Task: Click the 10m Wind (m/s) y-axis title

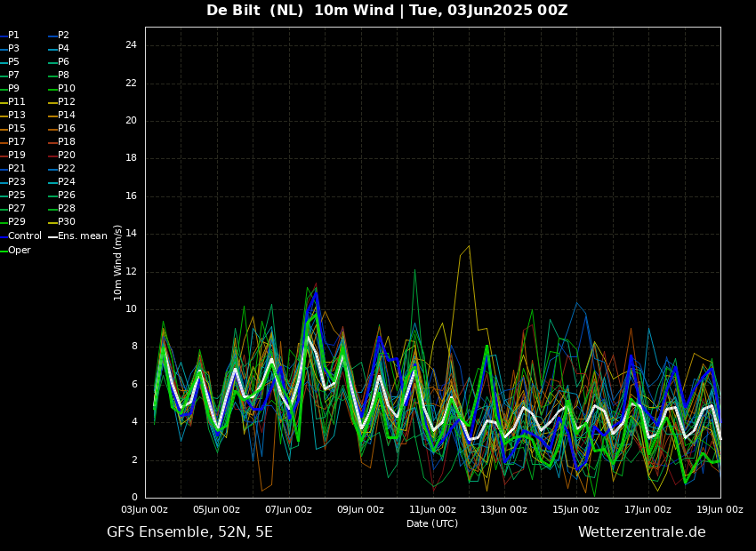Action: click(x=118, y=262)
